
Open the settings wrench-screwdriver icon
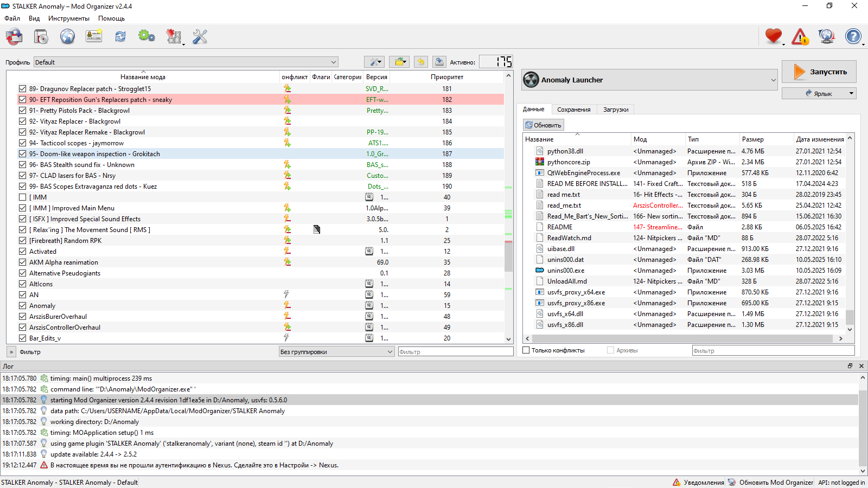tap(200, 36)
